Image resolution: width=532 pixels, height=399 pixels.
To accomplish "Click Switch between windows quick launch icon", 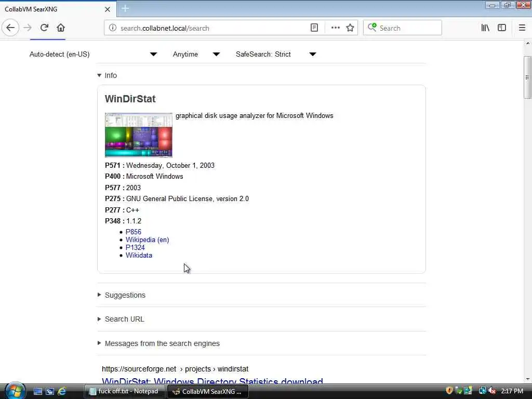I will pyautogui.click(x=50, y=392).
